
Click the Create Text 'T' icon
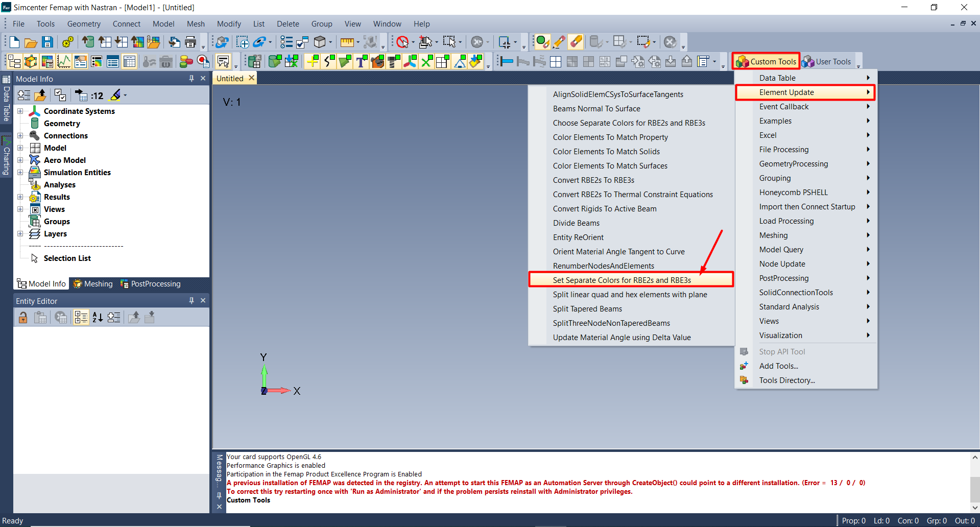(361, 62)
